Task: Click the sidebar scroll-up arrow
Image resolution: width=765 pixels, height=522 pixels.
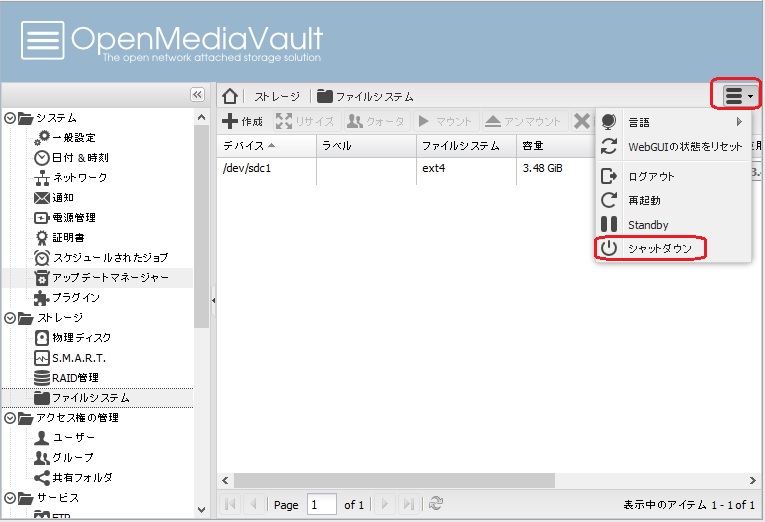Action: coord(201,117)
